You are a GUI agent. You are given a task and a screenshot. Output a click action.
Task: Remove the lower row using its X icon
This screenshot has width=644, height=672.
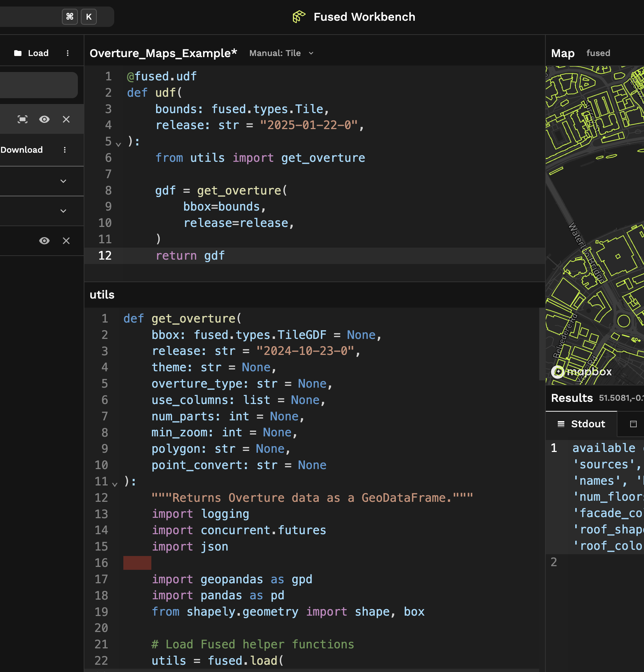coord(66,241)
